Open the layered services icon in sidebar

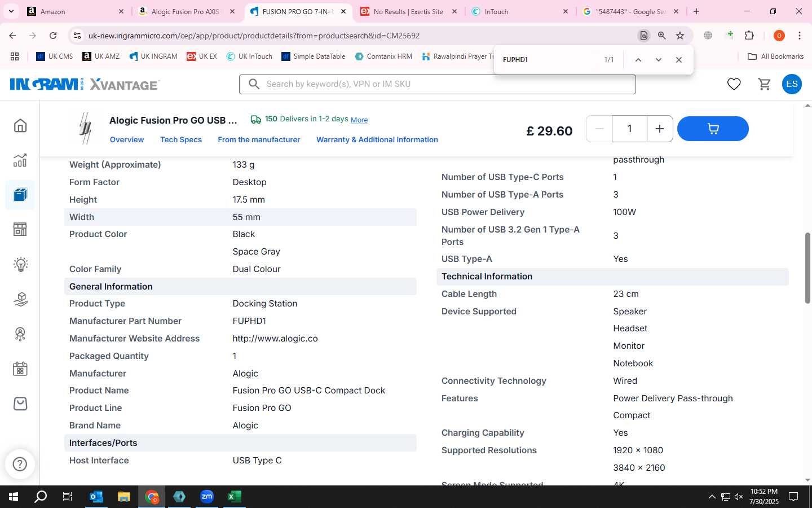20,299
